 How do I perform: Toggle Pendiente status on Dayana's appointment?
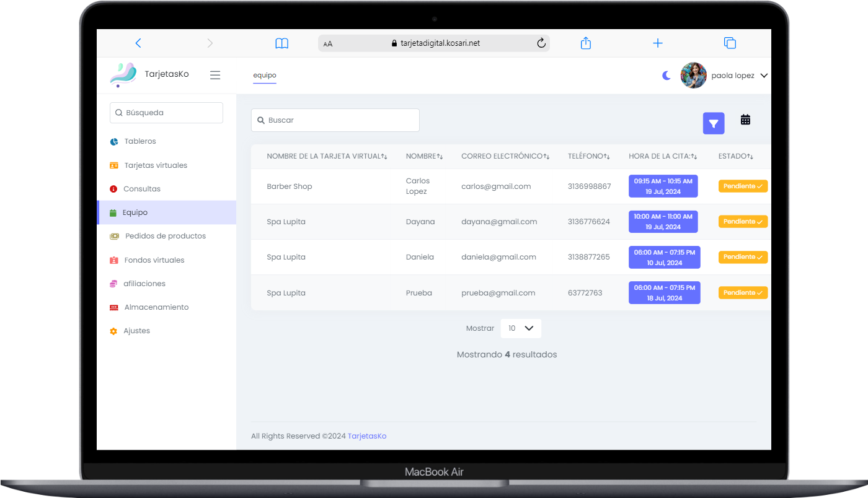(x=743, y=222)
